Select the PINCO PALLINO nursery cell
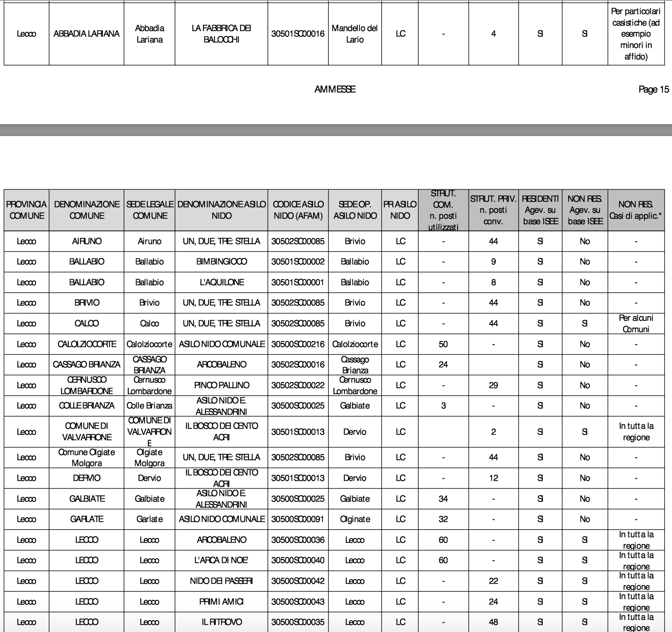 (221, 385)
